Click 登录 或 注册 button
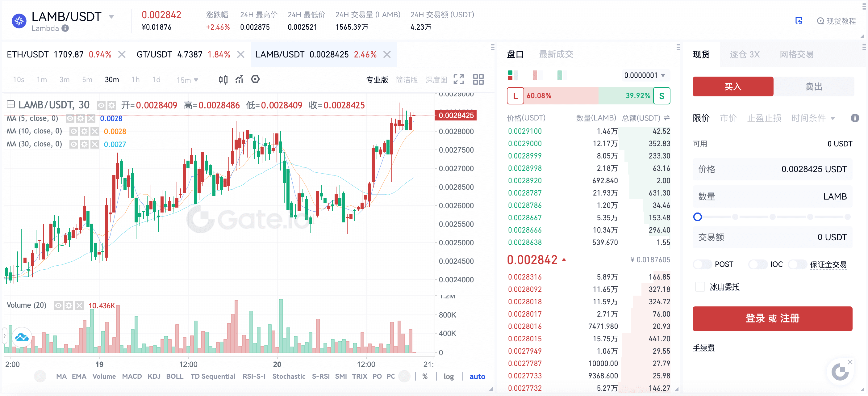This screenshot has width=868, height=396. click(x=772, y=318)
